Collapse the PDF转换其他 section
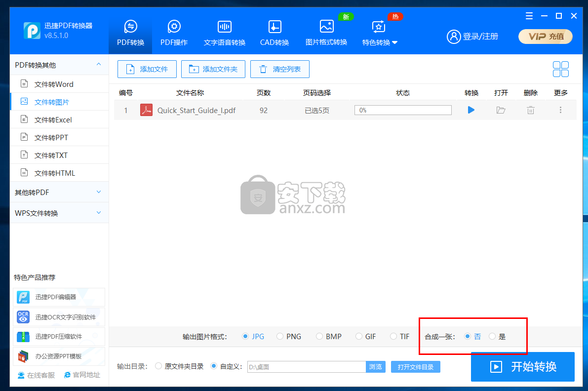The width and height of the screenshot is (588, 391). (99, 65)
